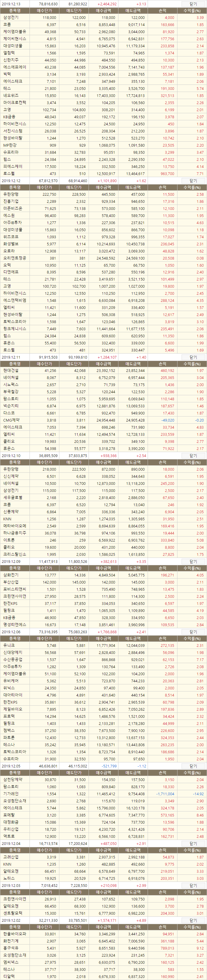Click the 화성밸브 stock name
Viewport: 207px width, 980px height.
11,244
